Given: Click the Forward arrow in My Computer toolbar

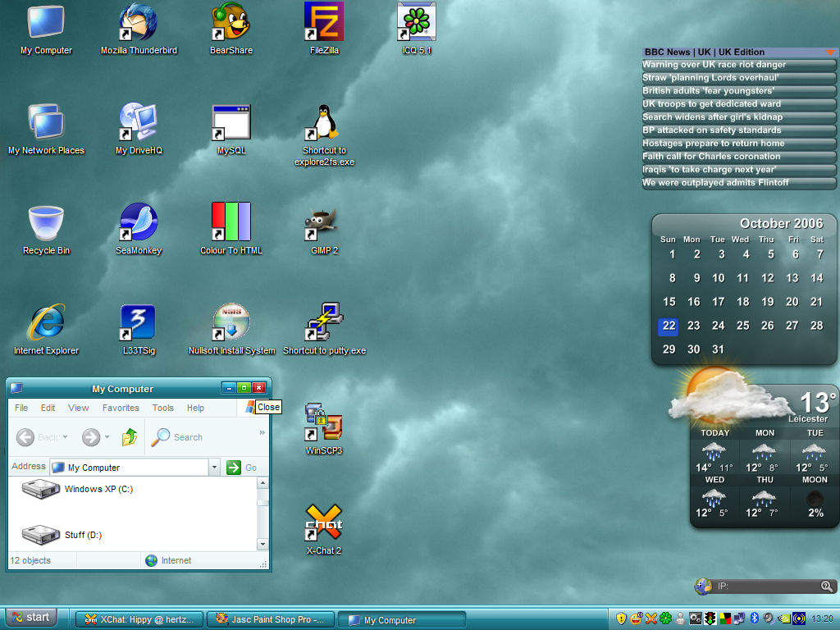Looking at the screenshot, I should 90,437.
